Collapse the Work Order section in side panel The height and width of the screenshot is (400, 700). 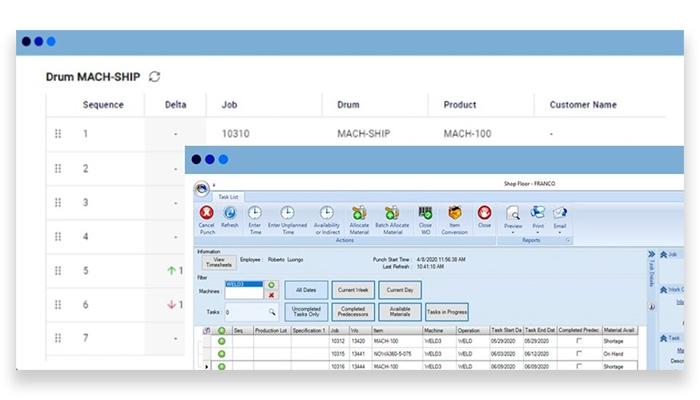coord(664,290)
